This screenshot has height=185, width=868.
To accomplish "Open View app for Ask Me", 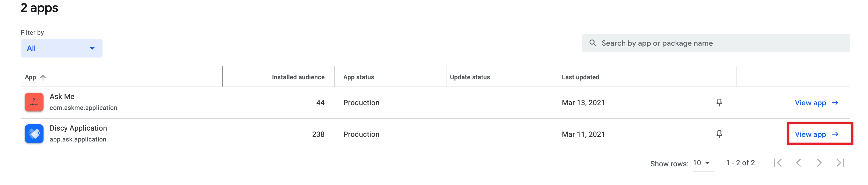I will 810,102.
